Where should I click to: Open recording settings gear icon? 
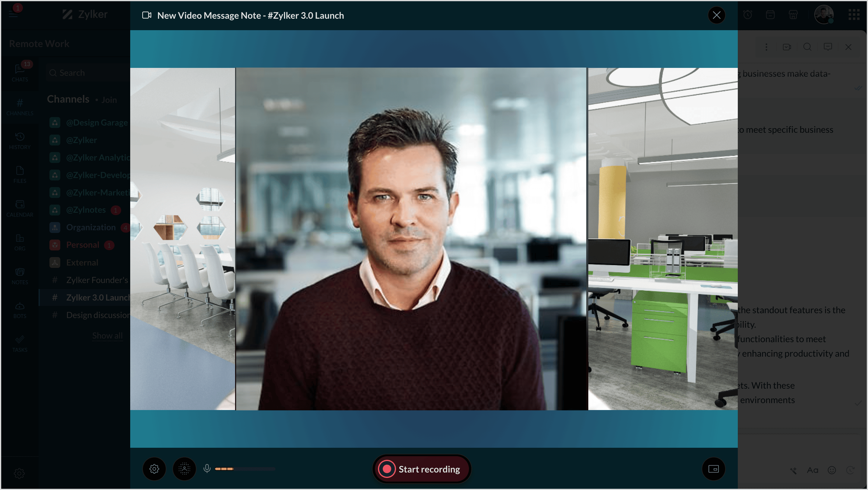tap(154, 469)
